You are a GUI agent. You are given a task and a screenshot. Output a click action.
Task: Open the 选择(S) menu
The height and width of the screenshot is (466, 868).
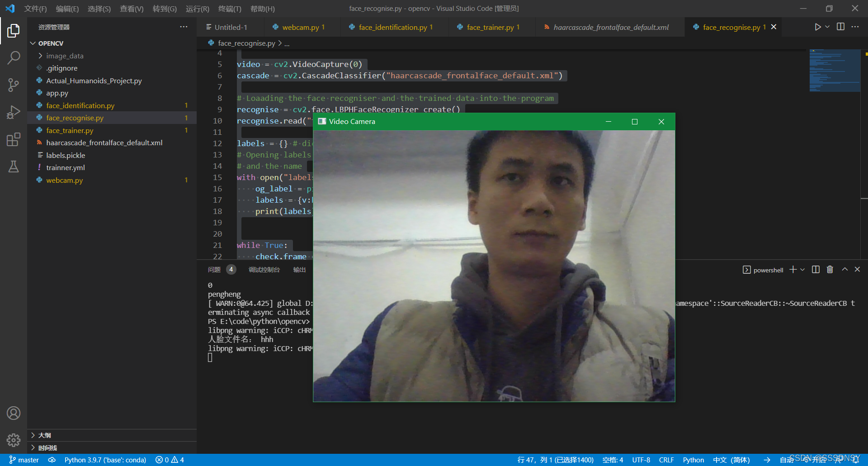coord(99,9)
